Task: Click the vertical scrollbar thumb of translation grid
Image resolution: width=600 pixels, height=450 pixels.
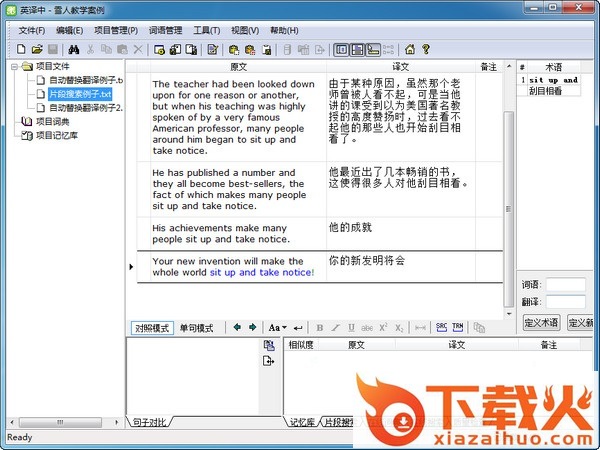Action: point(509,209)
